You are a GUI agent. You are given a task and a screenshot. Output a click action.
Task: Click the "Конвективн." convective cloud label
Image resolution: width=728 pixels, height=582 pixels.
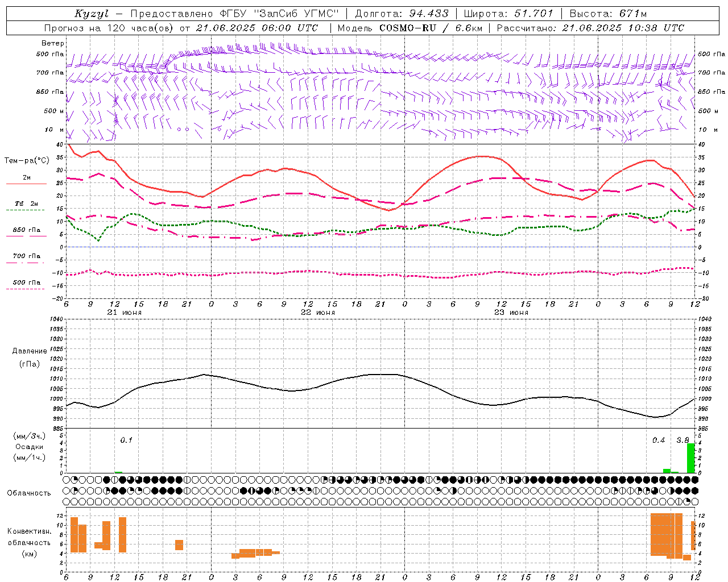(x=30, y=531)
